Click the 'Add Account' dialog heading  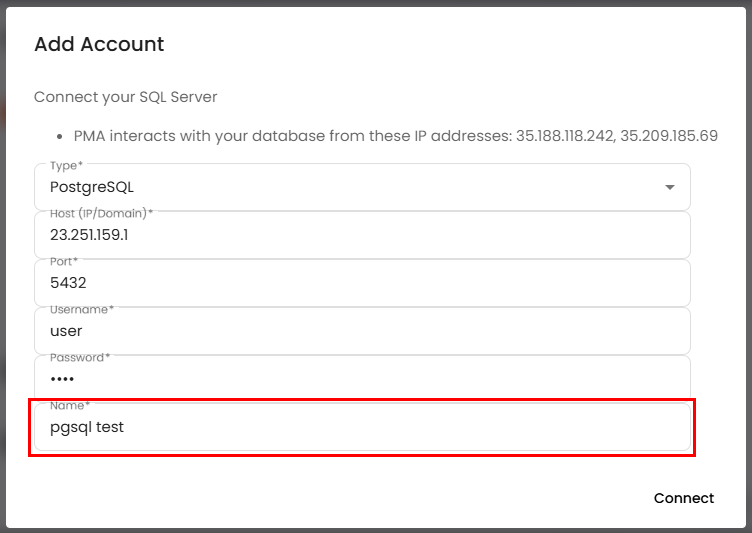click(99, 44)
